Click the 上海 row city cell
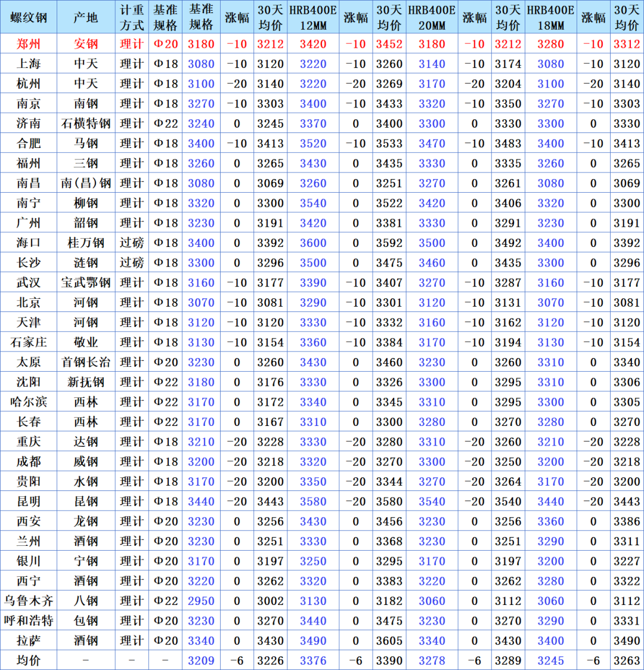The image size is (644, 670). coord(29,64)
